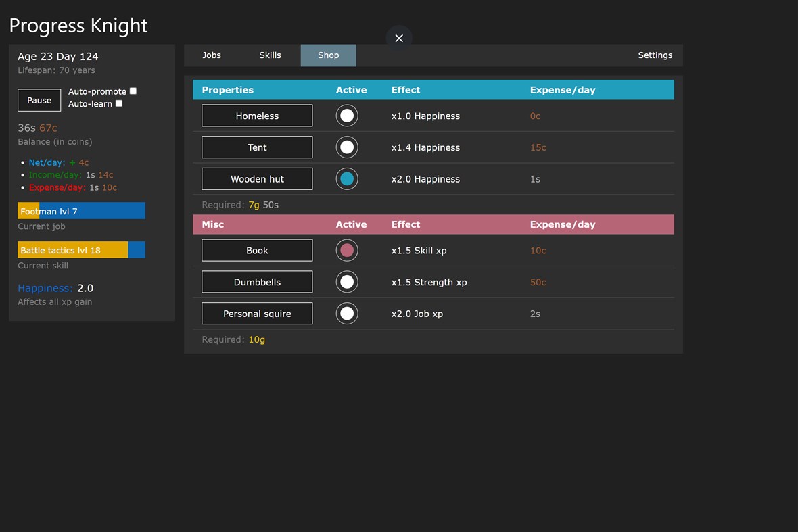Click the Battle tactics lvl 18 progress bar
798x532 pixels.
(x=81, y=249)
